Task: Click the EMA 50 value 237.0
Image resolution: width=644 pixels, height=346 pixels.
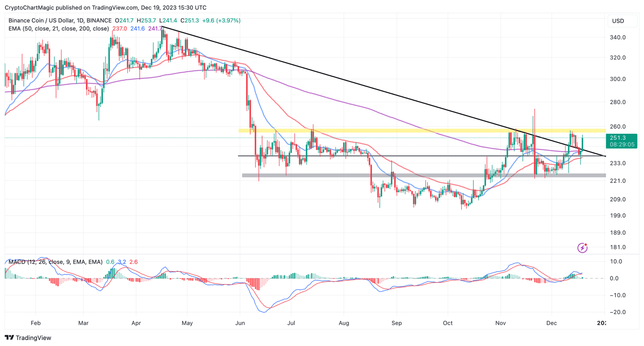Action: click(120, 29)
